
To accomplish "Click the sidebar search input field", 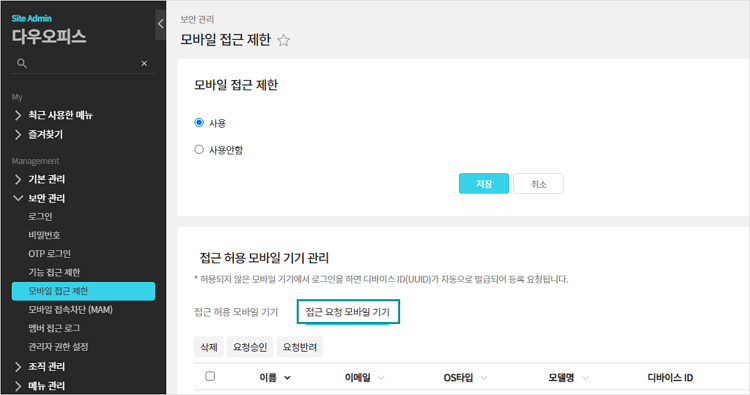I will tap(83, 63).
